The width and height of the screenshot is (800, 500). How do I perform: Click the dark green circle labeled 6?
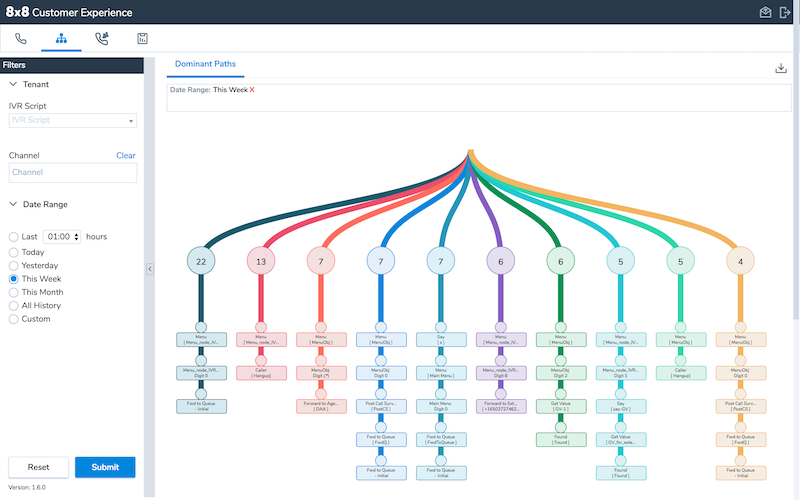point(560,261)
